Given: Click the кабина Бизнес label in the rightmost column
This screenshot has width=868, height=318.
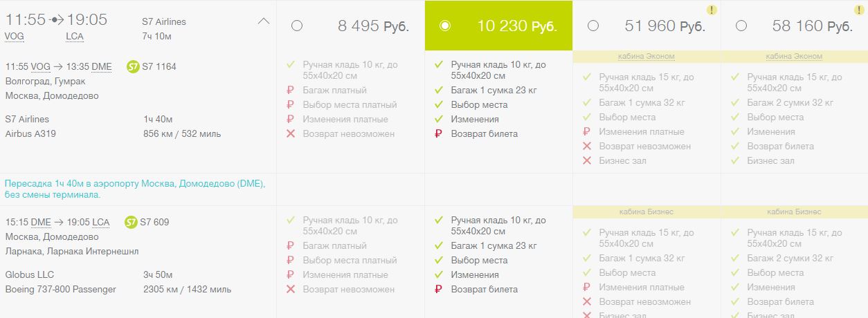Looking at the screenshot, I should pos(794,212).
